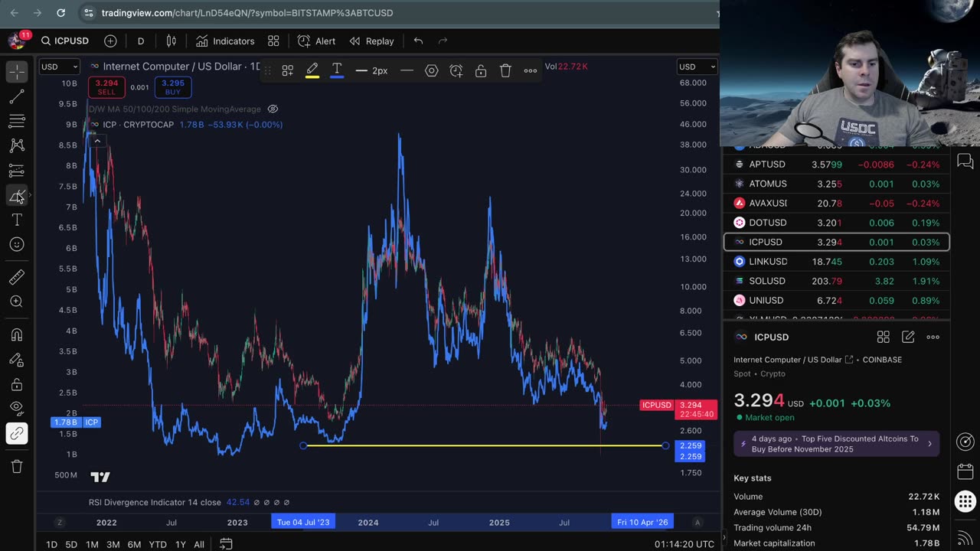Image resolution: width=980 pixels, height=551 pixels.
Task: Open ICPUSD details more options menu
Action: click(x=933, y=337)
